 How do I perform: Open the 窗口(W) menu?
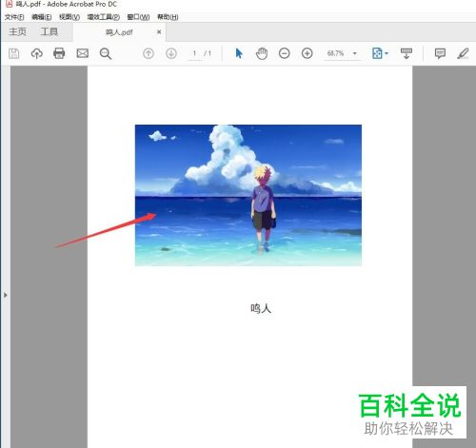point(138,17)
